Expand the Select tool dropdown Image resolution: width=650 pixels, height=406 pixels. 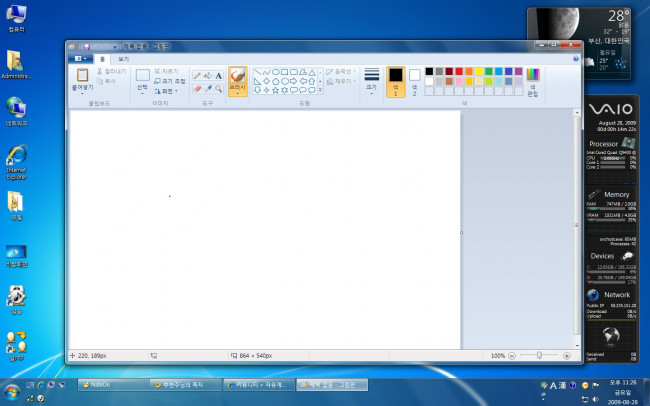[142, 93]
